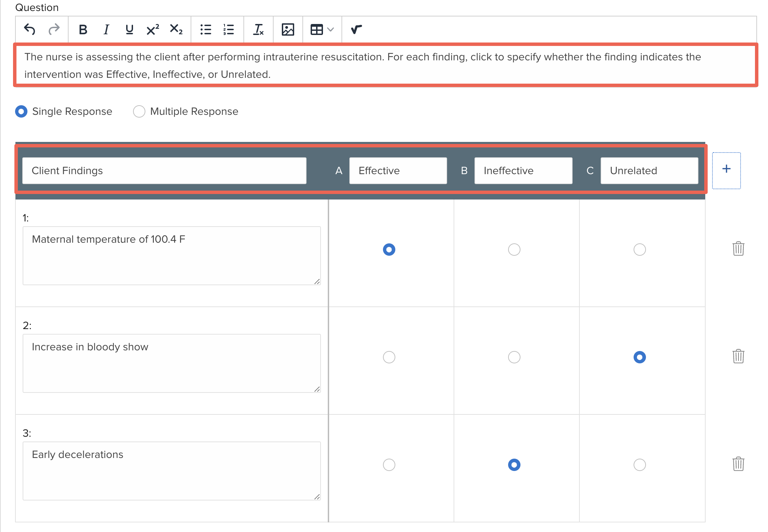Click the Insert Table icon
Screen dimensions: 768x532
click(x=317, y=29)
